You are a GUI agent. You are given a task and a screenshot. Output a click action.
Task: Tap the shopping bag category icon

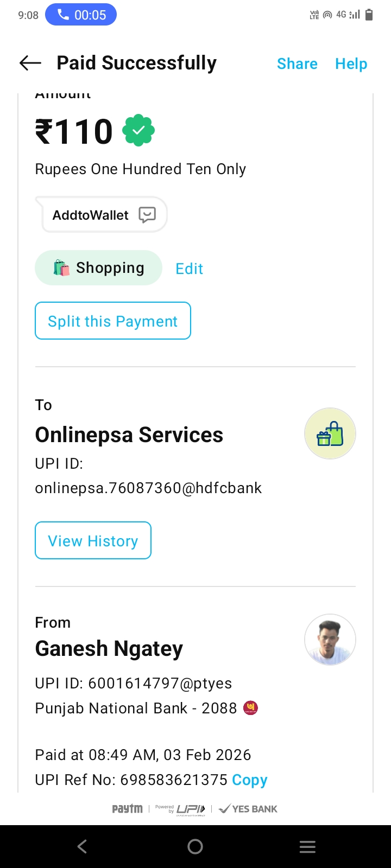pos(61,268)
